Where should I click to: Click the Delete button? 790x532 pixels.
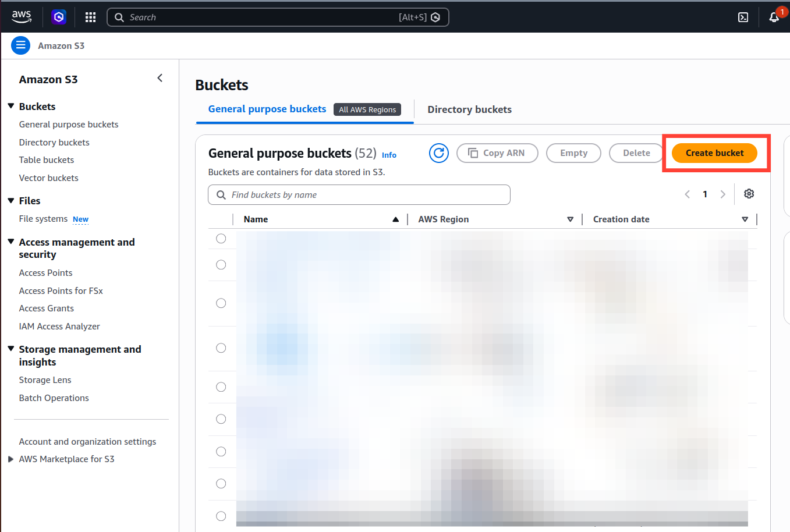pyautogui.click(x=636, y=153)
